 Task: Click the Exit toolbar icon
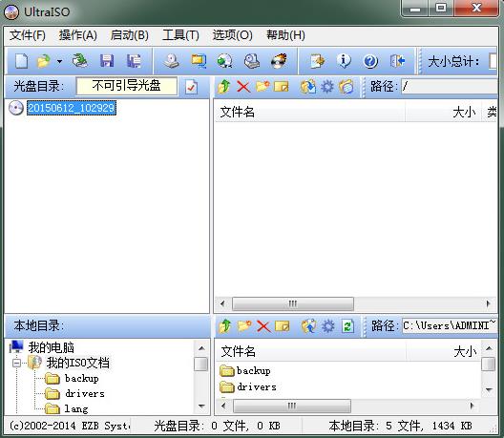coord(397,61)
